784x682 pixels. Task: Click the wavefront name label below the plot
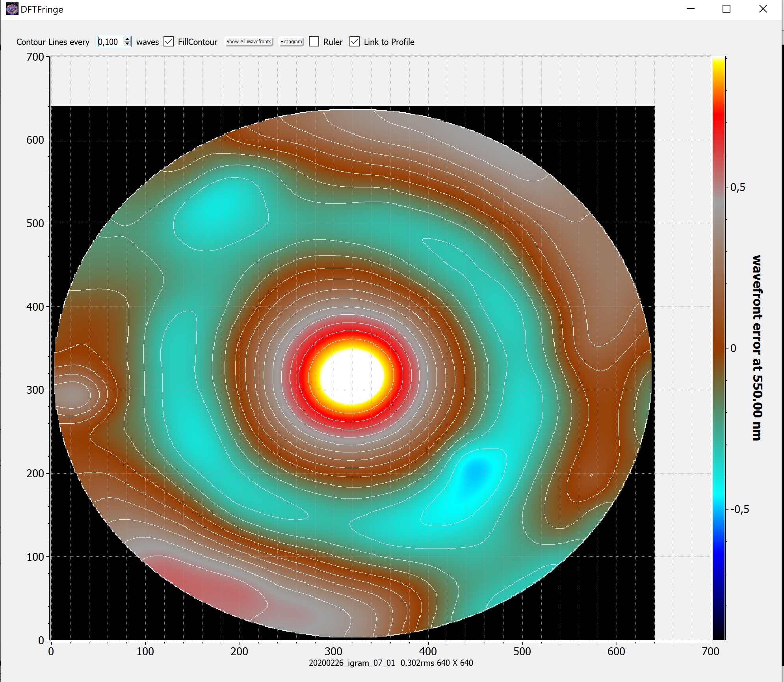click(x=390, y=663)
